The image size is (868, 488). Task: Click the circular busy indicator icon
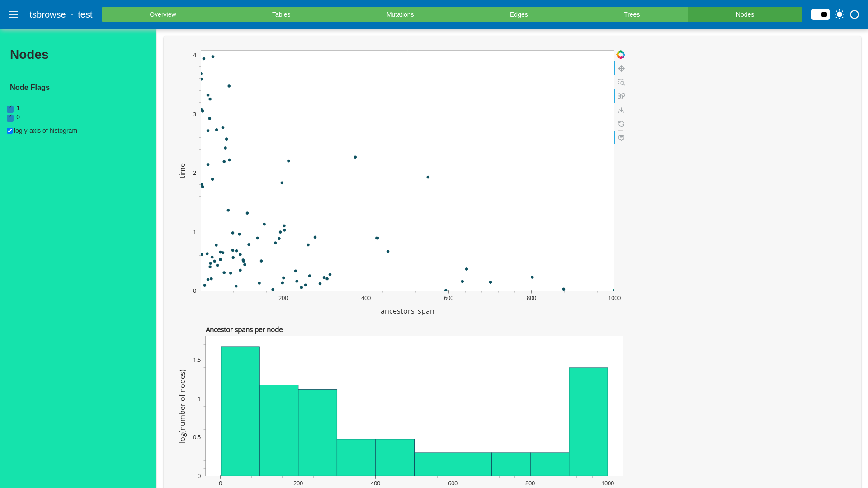point(854,14)
